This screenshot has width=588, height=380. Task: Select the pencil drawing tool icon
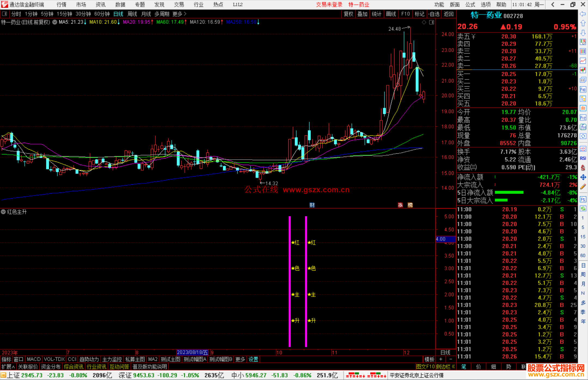(583, 187)
